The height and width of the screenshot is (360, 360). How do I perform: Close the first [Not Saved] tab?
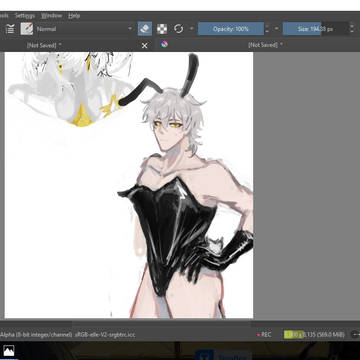[144, 46]
